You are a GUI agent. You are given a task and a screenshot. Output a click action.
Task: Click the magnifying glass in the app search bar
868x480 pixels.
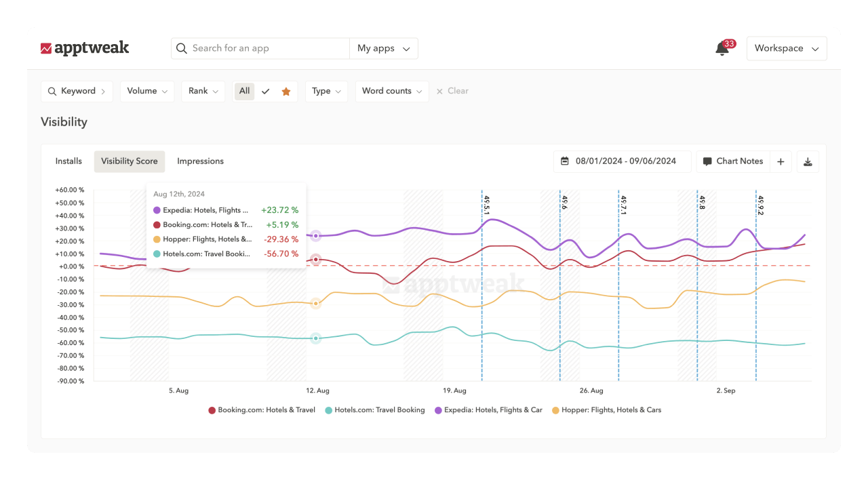[x=181, y=48]
